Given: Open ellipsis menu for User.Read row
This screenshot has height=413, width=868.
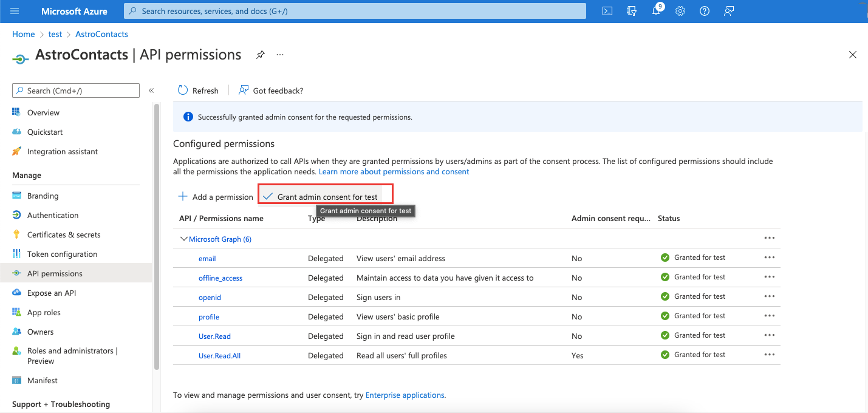Looking at the screenshot, I should tap(770, 335).
